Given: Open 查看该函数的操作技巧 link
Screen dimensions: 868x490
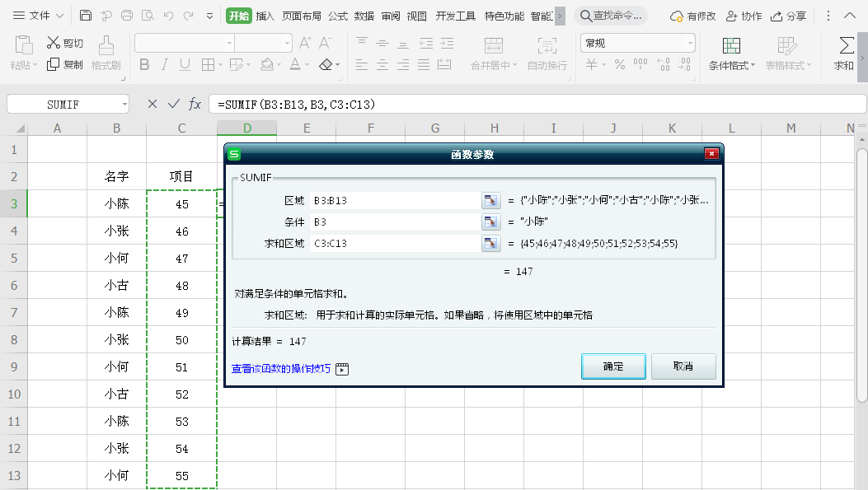Looking at the screenshot, I should click(x=280, y=369).
